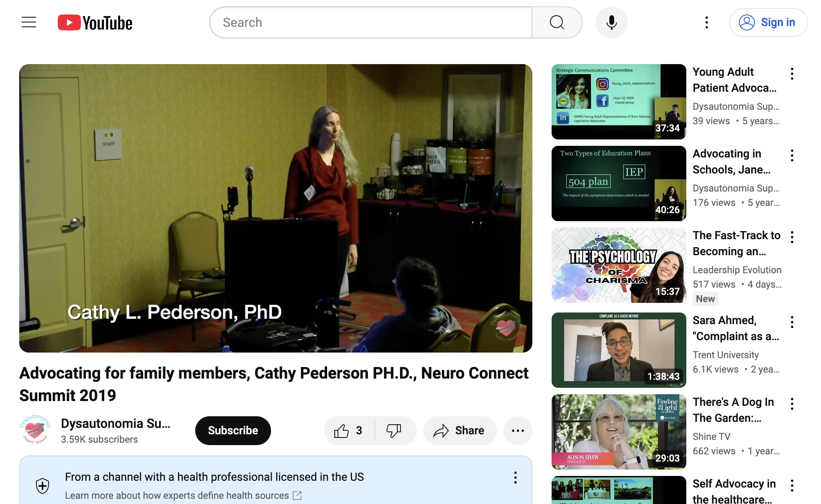Screen dimensions: 821x504
Task: Click Advocating in Schools, Jane... title
Action: (x=732, y=161)
